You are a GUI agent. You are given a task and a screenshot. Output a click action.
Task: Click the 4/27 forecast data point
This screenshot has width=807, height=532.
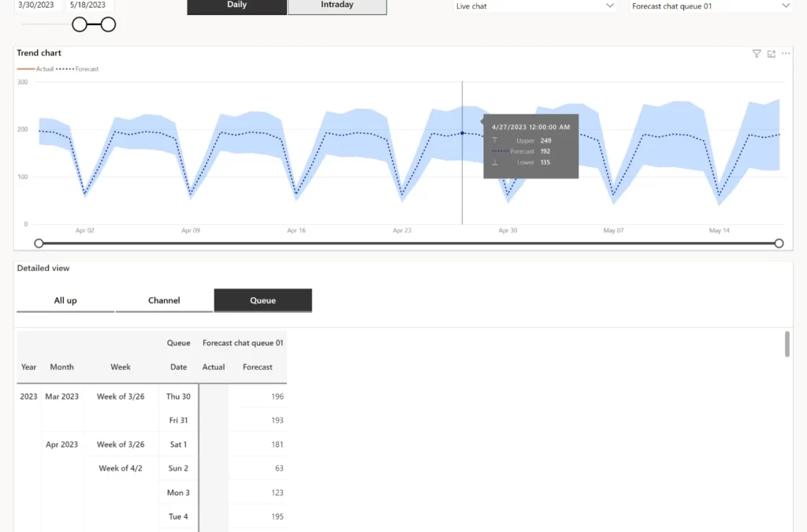pyautogui.click(x=462, y=133)
